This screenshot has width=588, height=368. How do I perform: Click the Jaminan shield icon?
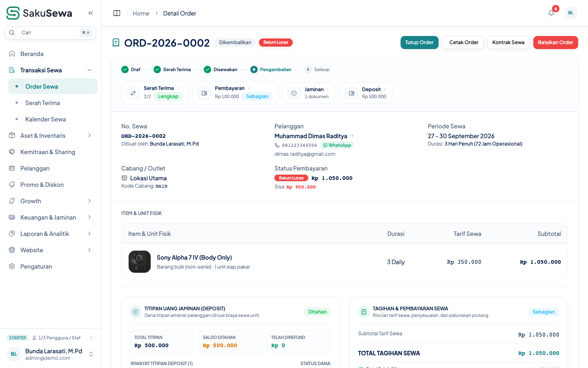[294, 93]
